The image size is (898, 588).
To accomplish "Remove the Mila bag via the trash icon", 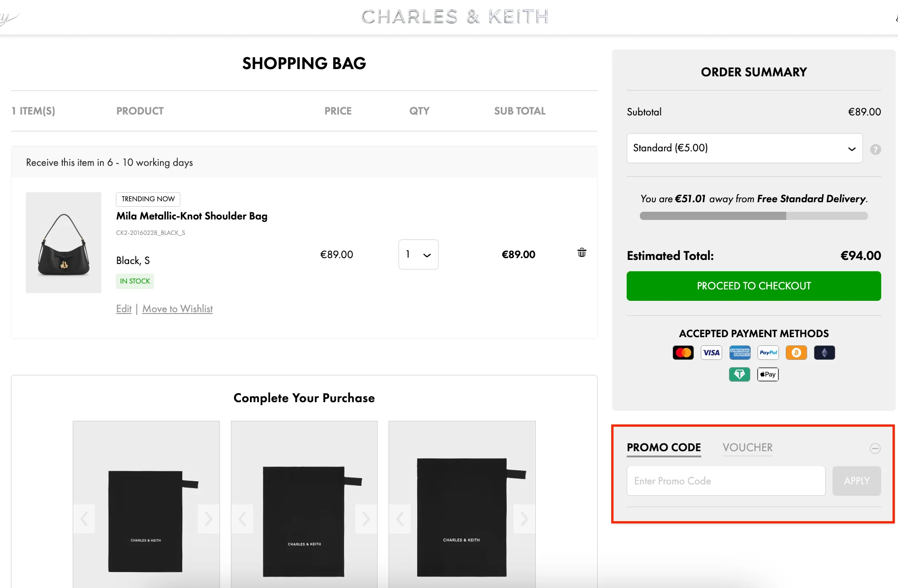I will click(x=582, y=253).
